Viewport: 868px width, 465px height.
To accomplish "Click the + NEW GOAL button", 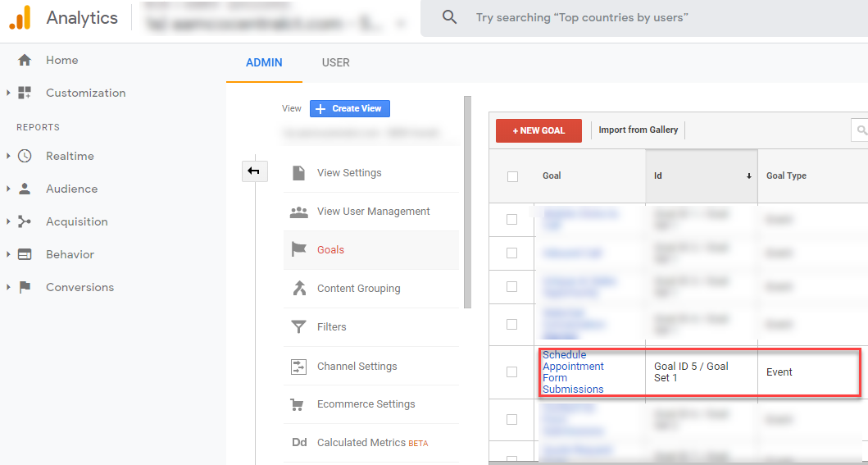I will (539, 130).
